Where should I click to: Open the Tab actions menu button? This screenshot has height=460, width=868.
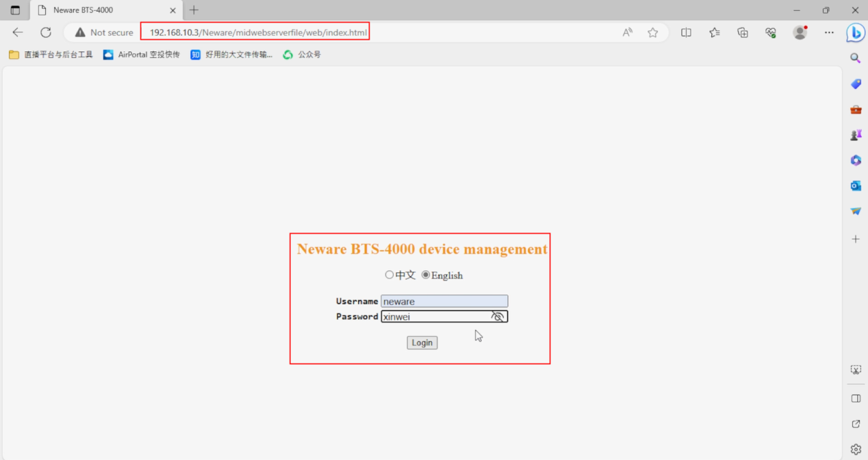click(x=15, y=10)
